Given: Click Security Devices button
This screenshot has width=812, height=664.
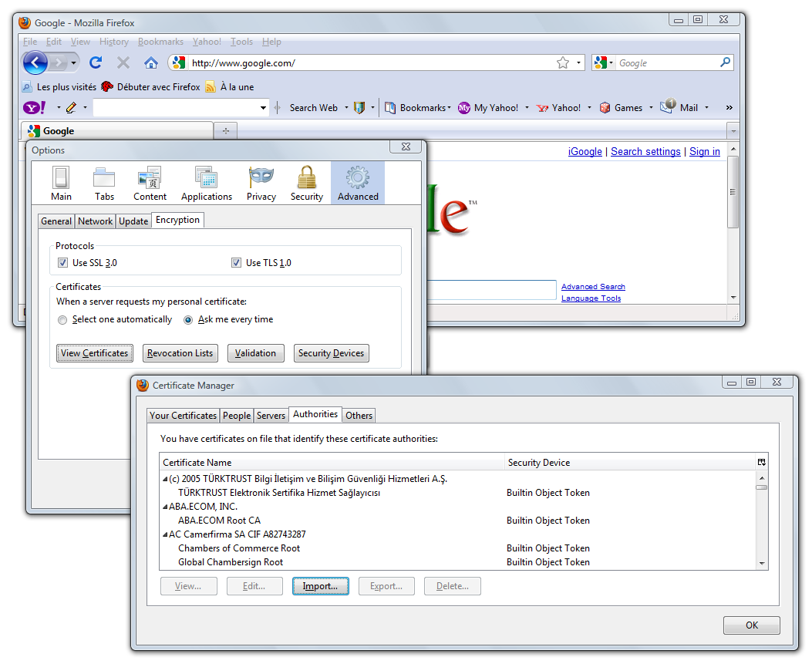Looking at the screenshot, I should point(331,353).
